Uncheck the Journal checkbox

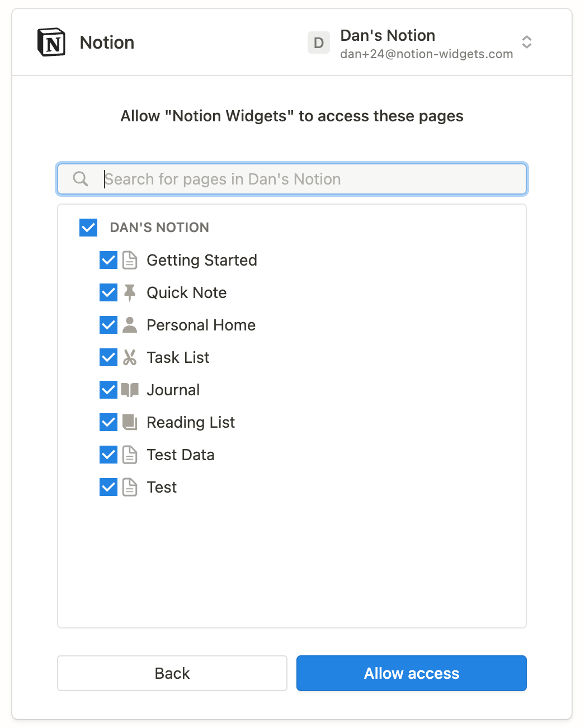pos(108,390)
